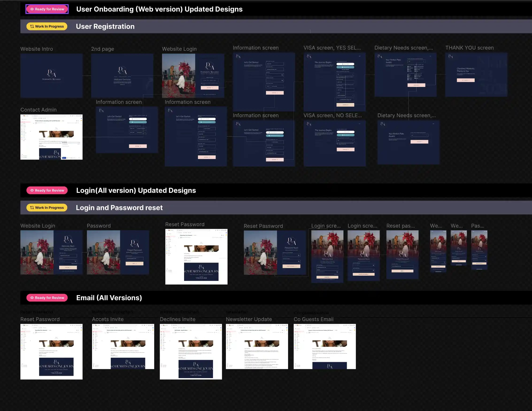Click Continue button in THANK YOU screen
This screenshot has width=532, height=411.
click(466, 80)
